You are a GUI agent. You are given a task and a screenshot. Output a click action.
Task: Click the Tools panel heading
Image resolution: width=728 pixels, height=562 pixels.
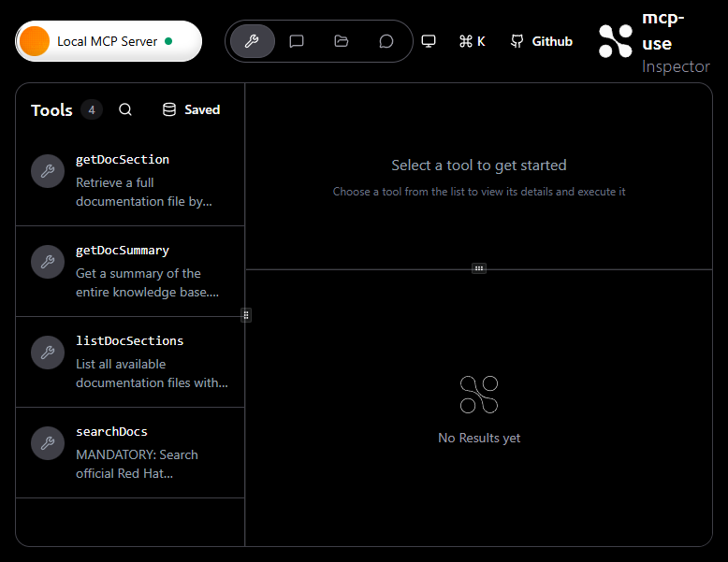[x=51, y=110]
